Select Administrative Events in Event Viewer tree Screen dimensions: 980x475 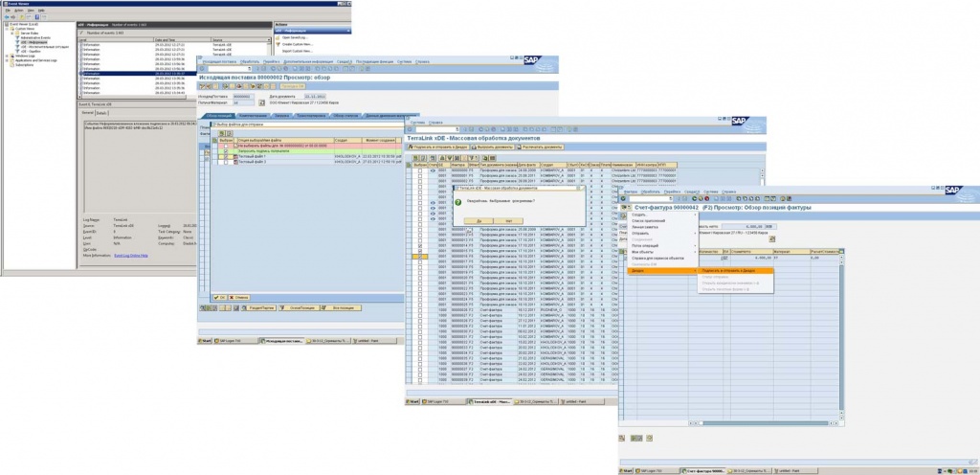click(35, 37)
